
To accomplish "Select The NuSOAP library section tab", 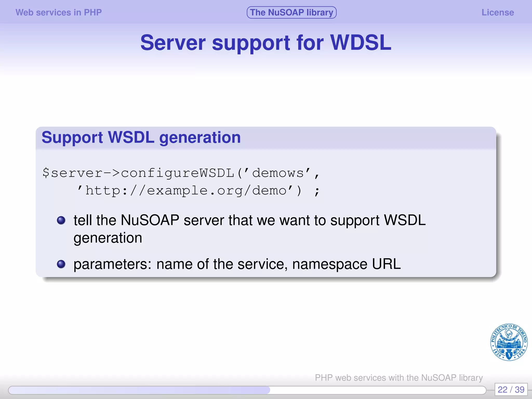I will (x=291, y=12).
